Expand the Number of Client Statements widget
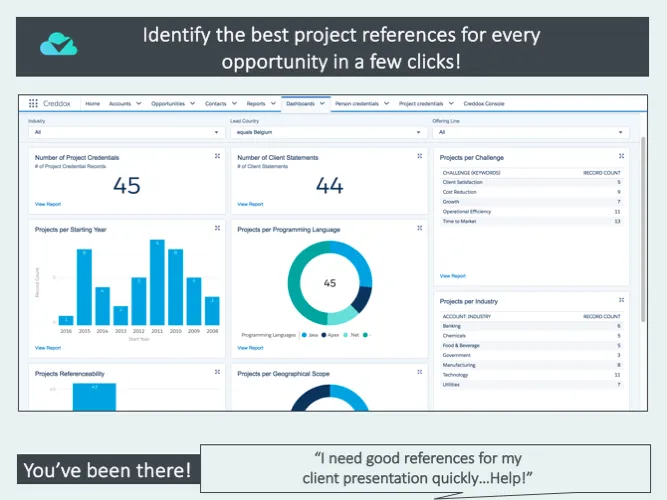Screen dimensions: 667x500 point(420,156)
